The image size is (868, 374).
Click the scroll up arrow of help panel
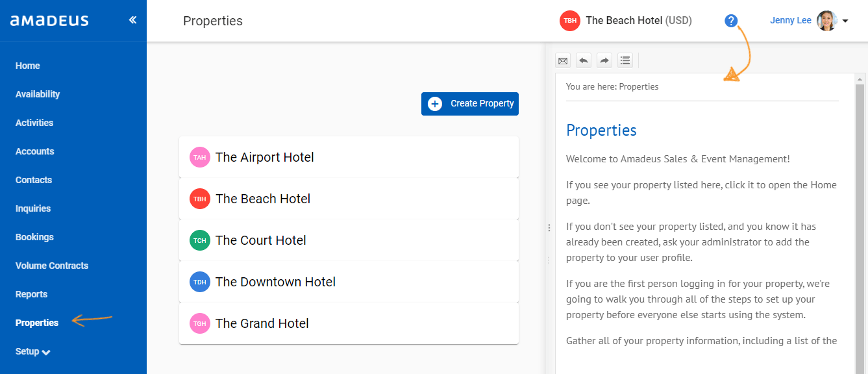click(860, 79)
